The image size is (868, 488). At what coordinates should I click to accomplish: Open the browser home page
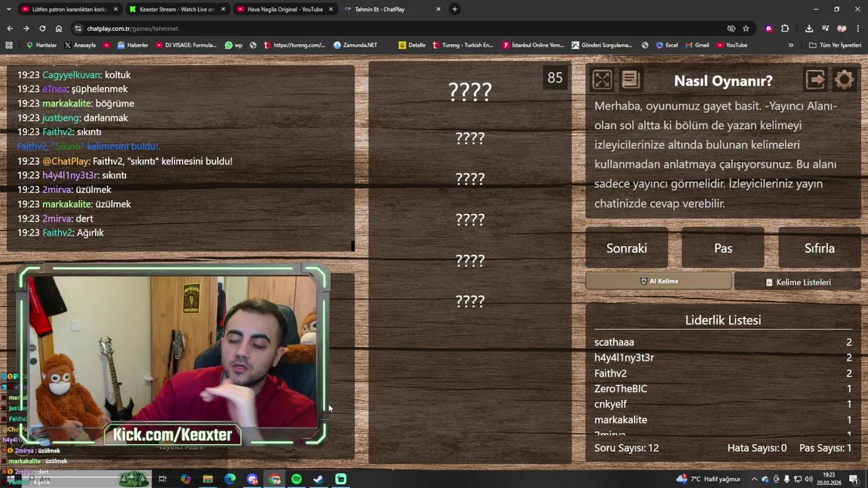[58, 28]
